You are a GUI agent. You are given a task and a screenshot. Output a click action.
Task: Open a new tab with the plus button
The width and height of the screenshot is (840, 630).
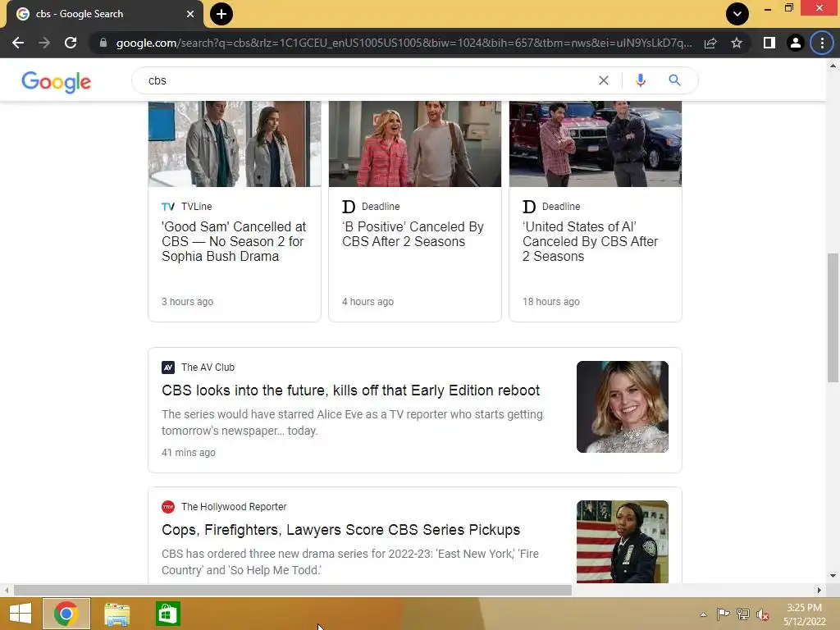(x=221, y=14)
